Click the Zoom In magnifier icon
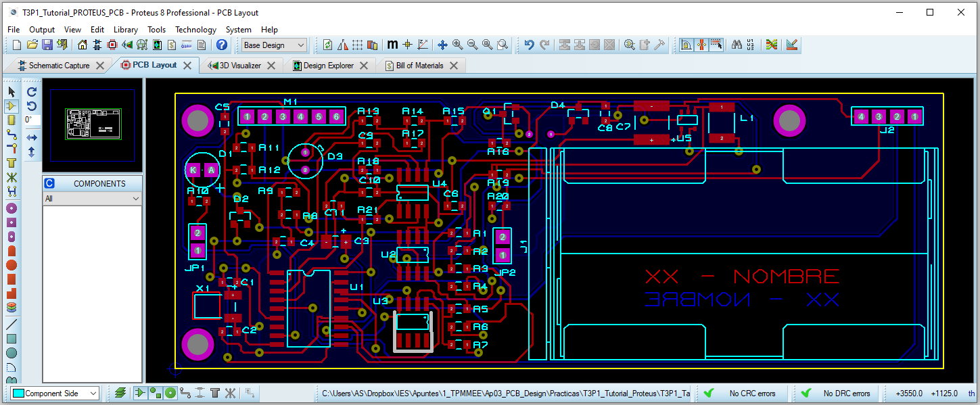Viewport: 980px width, 405px height. point(458,45)
